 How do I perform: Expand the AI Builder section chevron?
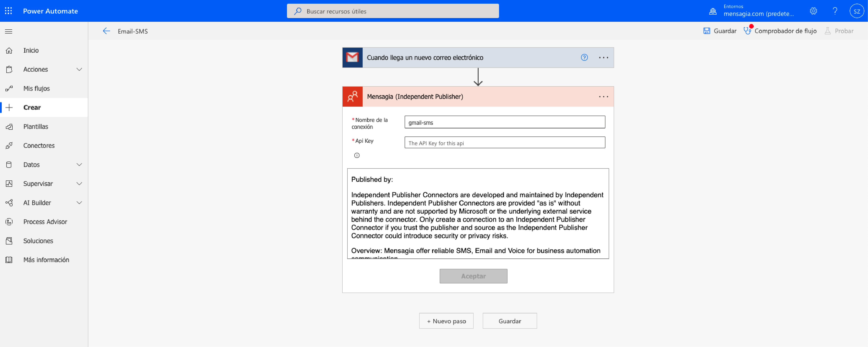click(x=79, y=203)
